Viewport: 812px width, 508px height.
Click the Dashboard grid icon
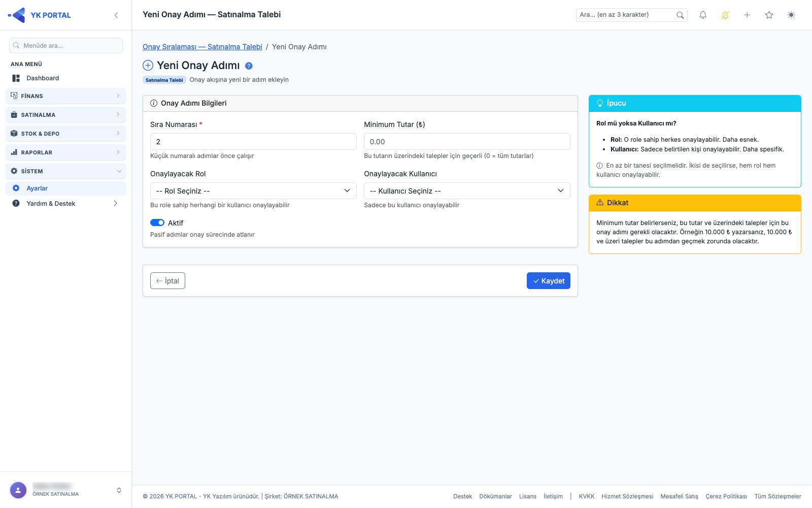[16, 78]
